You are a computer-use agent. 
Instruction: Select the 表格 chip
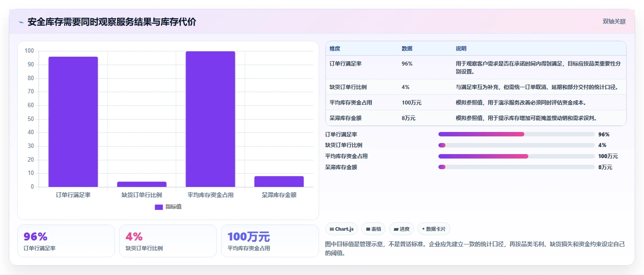(374, 229)
